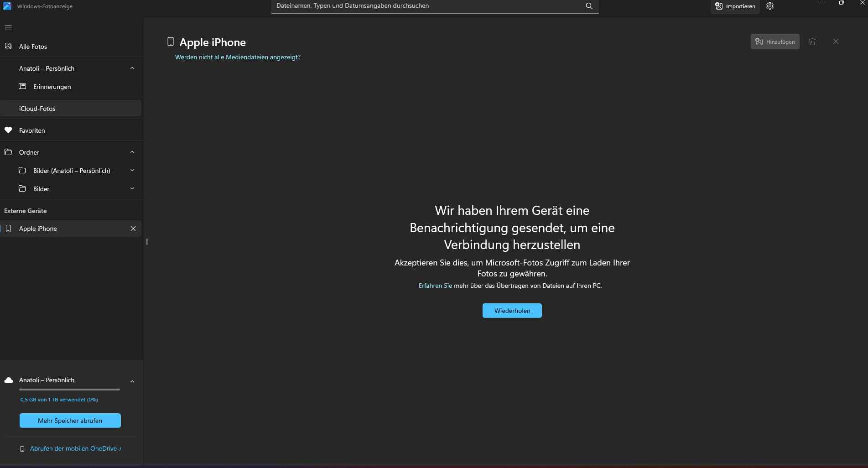868x468 pixels.
Task: Click the trash delete icon
Action: (812, 42)
